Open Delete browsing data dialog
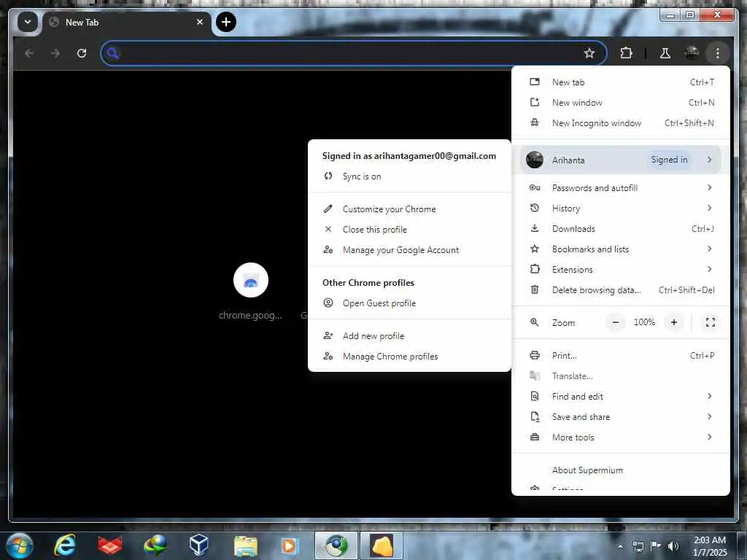 [x=621, y=290]
